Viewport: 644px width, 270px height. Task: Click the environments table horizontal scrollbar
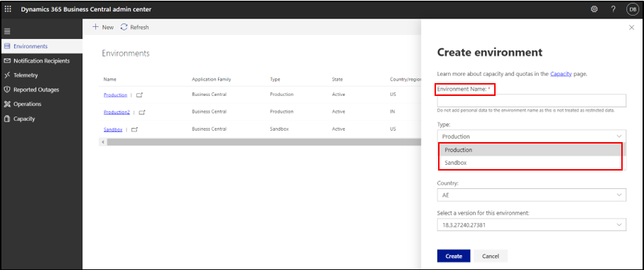coord(263,142)
